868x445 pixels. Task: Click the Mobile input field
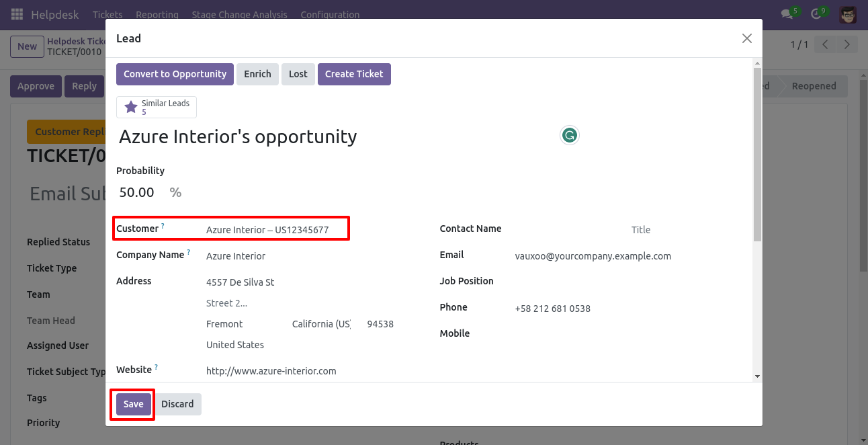(626, 335)
